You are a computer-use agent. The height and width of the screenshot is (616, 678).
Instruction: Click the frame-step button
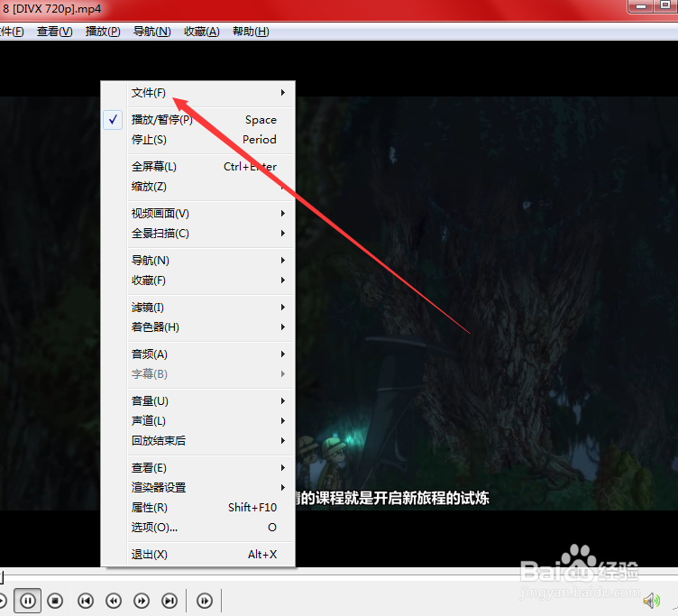[x=205, y=601]
